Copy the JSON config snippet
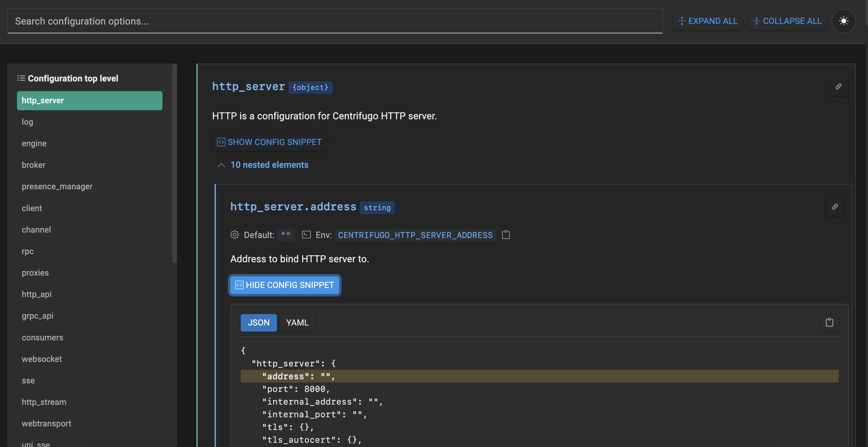 coord(829,323)
